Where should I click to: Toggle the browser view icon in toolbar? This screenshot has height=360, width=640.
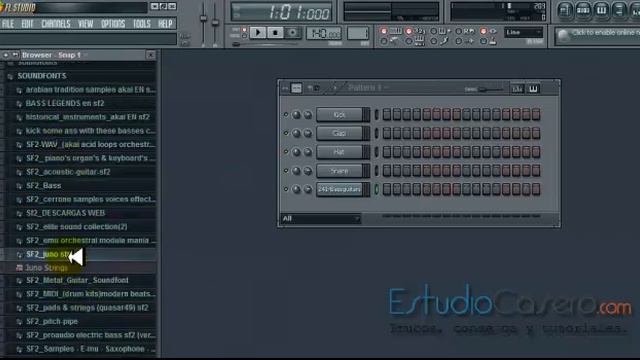coord(619,10)
